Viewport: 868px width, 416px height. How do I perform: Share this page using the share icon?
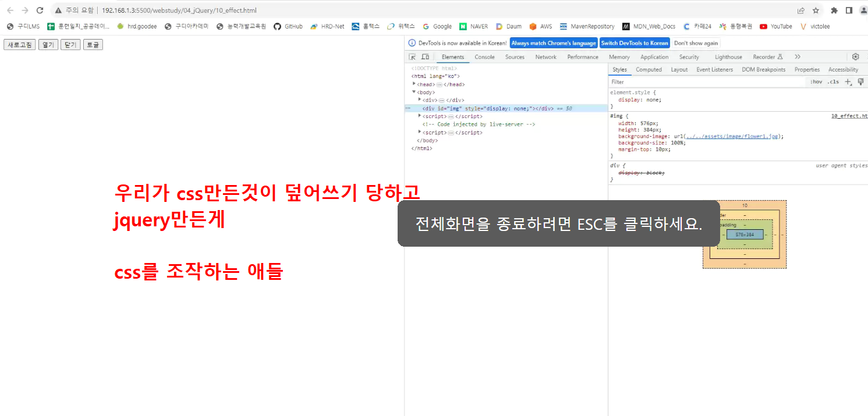point(801,10)
